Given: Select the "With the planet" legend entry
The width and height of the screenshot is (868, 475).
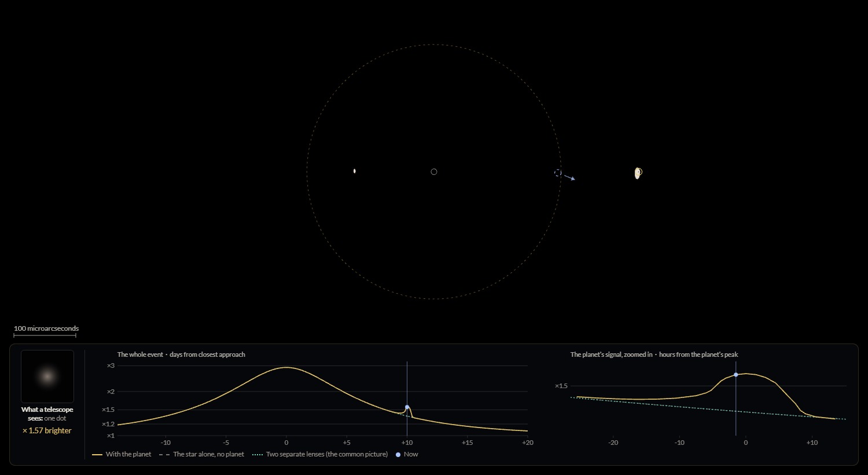Looking at the screenshot, I should [122, 454].
